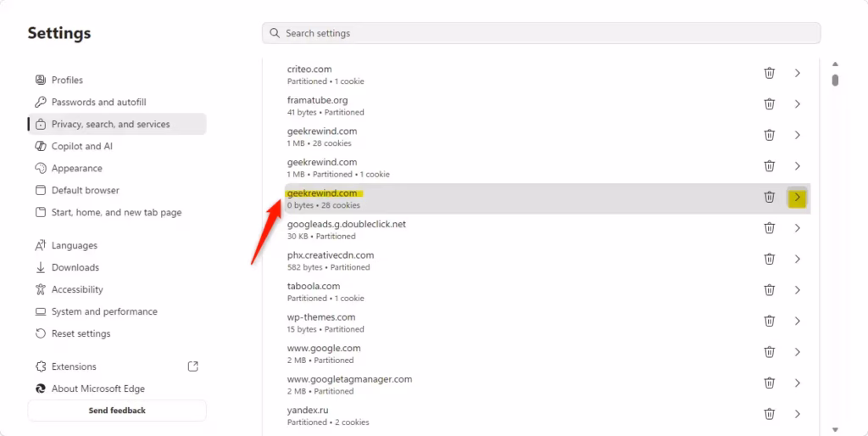Delete googleads.g.doubleclick.net data via trash icon
868x436 pixels.
pyautogui.click(x=769, y=228)
